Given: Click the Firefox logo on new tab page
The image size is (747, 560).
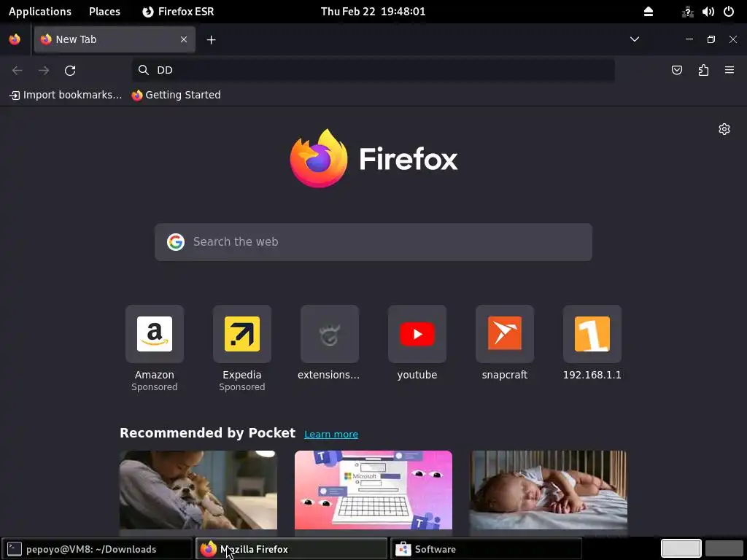Looking at the screenshot, I should coord(373,158).
